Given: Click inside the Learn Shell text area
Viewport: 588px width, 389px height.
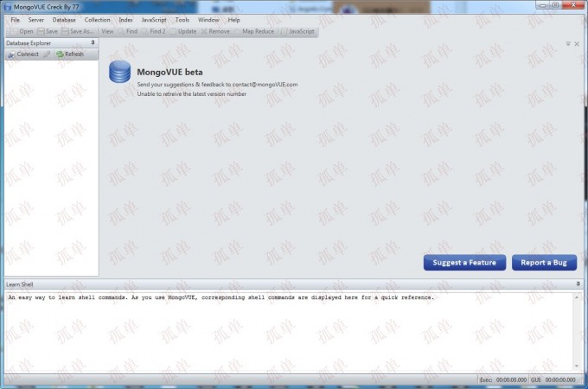Looking at the screenshot, I should pyautogui.click(x=289, y=334).
